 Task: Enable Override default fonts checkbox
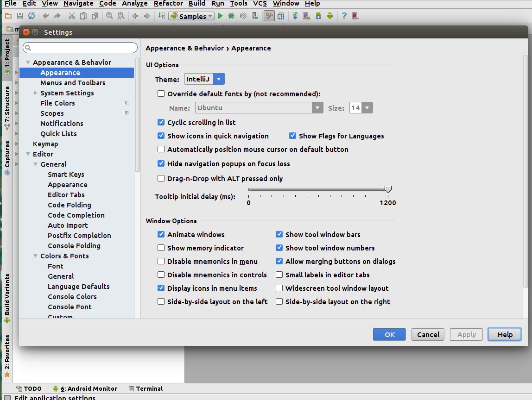coord(161,94)
